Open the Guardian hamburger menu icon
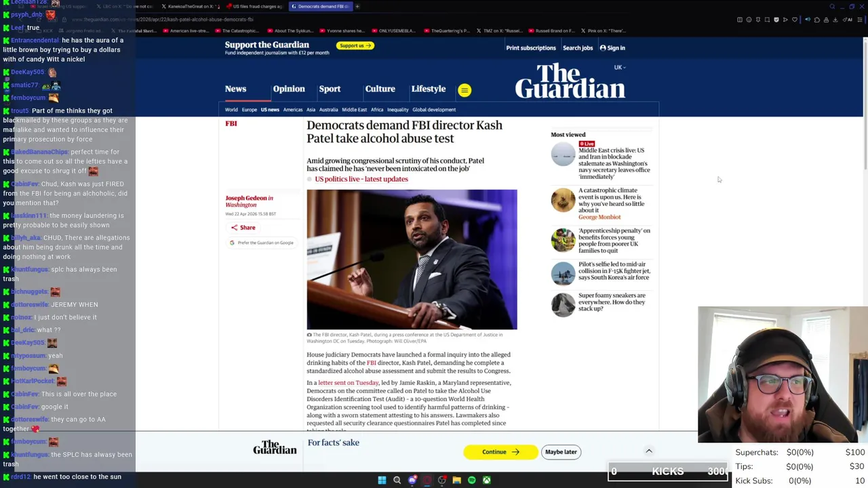 click(x=465, y=90)
